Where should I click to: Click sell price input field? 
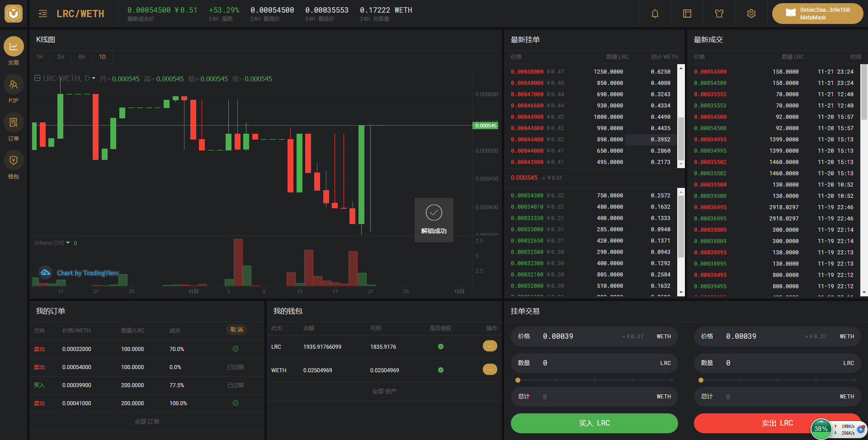[x=777, y=337]
